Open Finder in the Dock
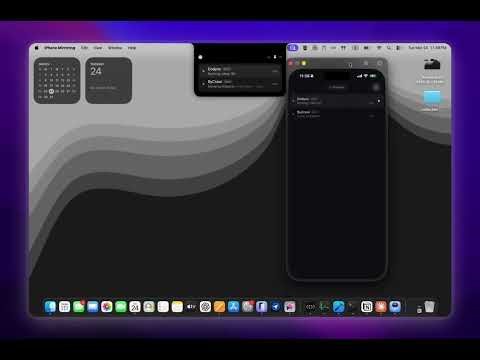The width and height of the screenshot is (480, 360). click(50, 307)
